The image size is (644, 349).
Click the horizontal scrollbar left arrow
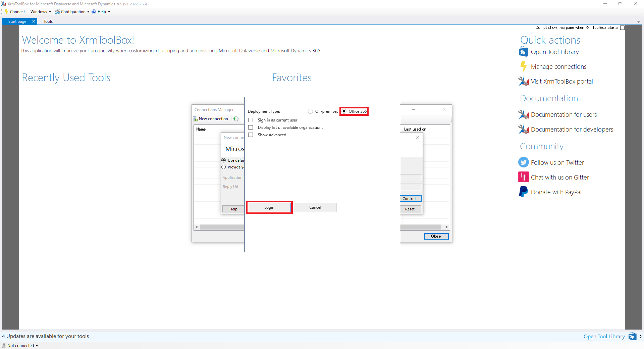197,227
